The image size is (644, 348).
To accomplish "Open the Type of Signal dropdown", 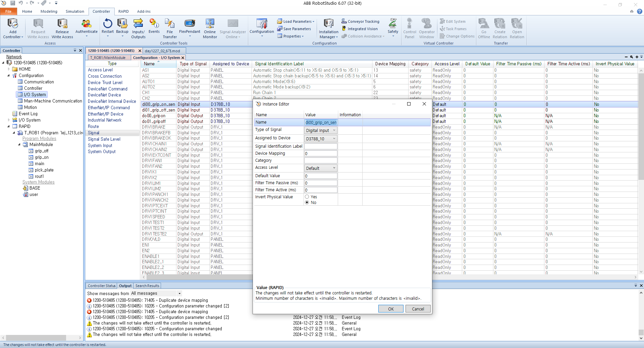I will click(321, 131).
